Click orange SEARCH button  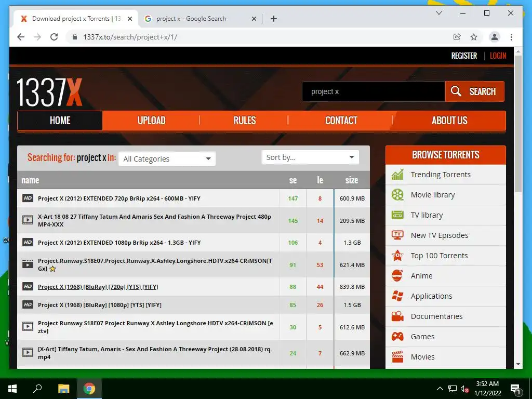click(x=475, y=91)
